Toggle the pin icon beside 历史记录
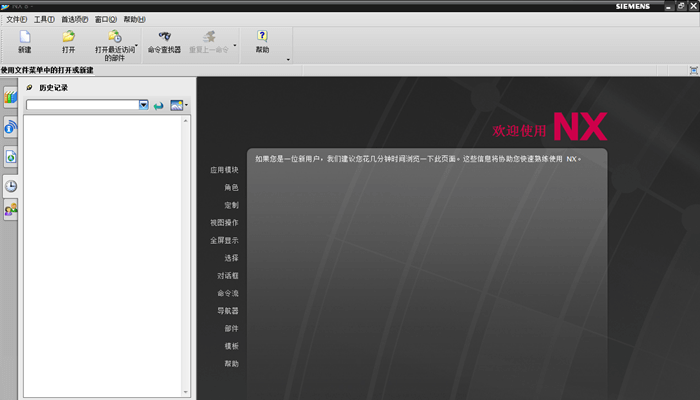 point(29,88)
